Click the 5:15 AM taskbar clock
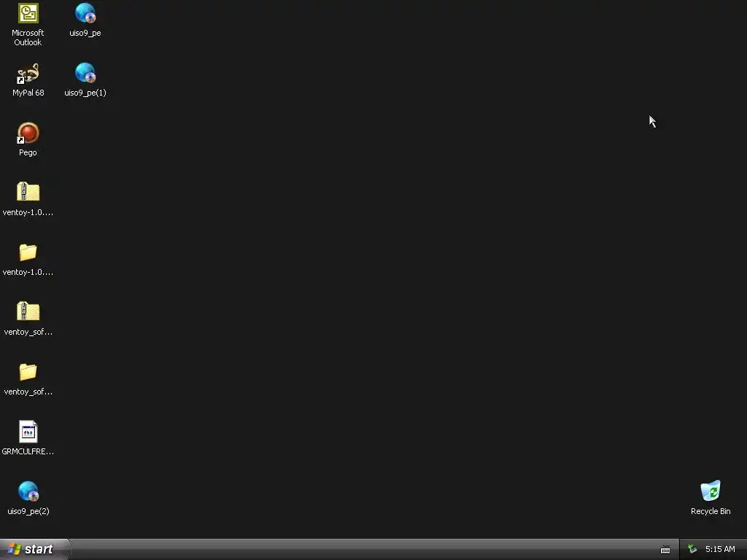Image resolution: width=747 pixels, height=560 pixels. (x=720, y=550)
